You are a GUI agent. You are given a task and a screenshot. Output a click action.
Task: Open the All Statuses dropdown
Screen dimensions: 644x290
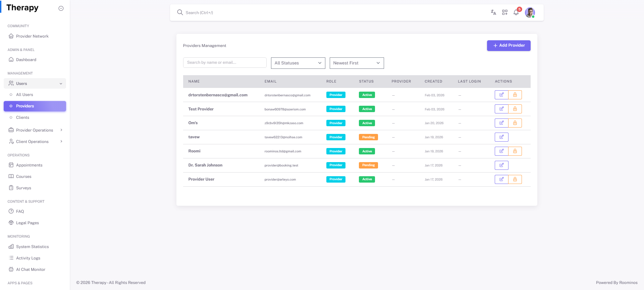298,63
